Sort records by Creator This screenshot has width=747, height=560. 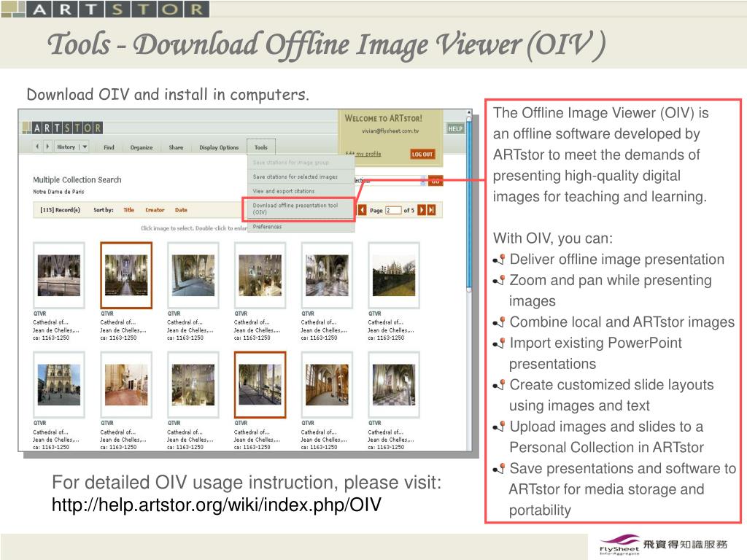(155, 210)
